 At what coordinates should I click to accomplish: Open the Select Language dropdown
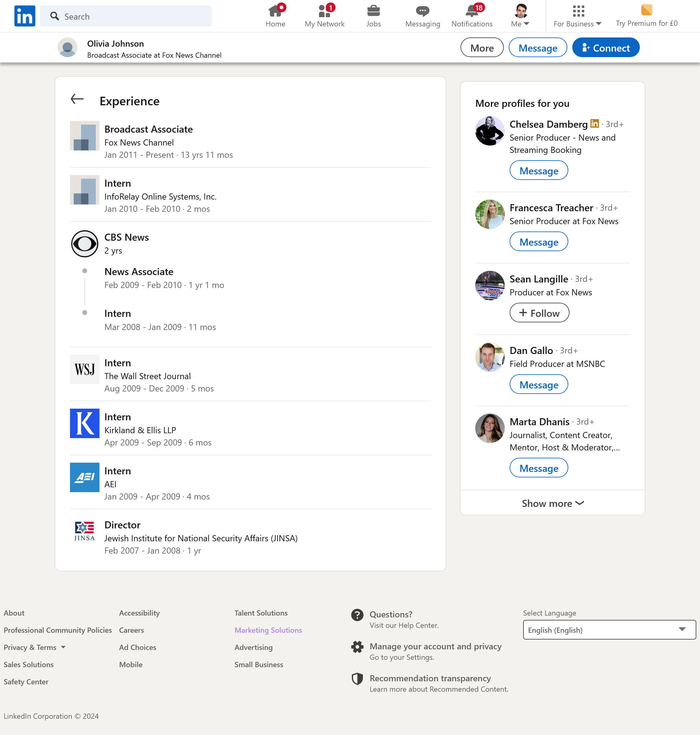pos(609,630)
